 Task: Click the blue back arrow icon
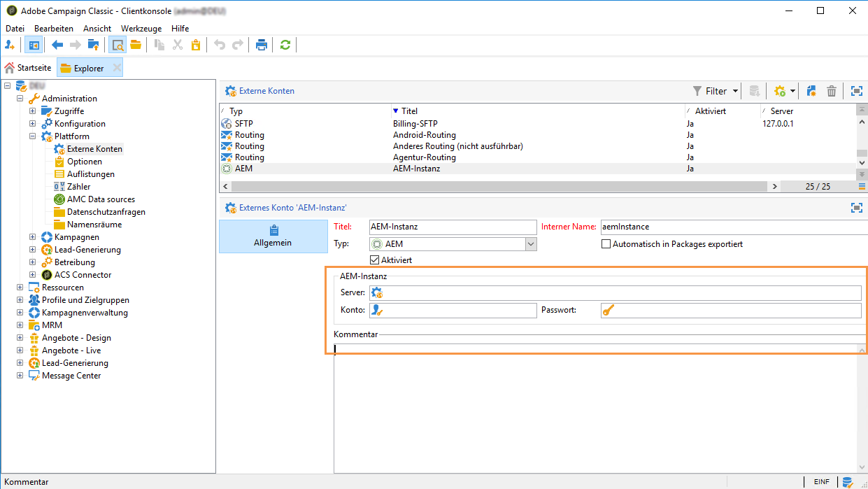click(57, 45)
